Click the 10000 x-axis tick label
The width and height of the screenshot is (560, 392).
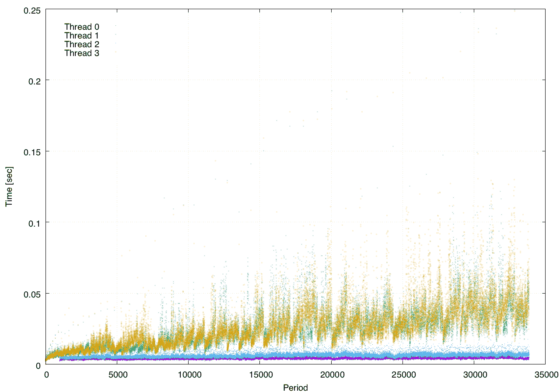coord(189,375)
